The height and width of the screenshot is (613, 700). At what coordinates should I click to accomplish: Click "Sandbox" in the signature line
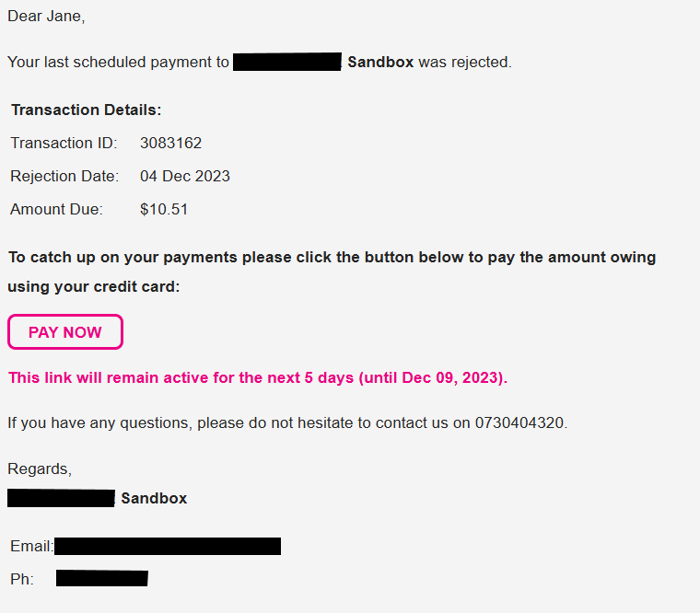pyautogui.click(x=154, y=498)
